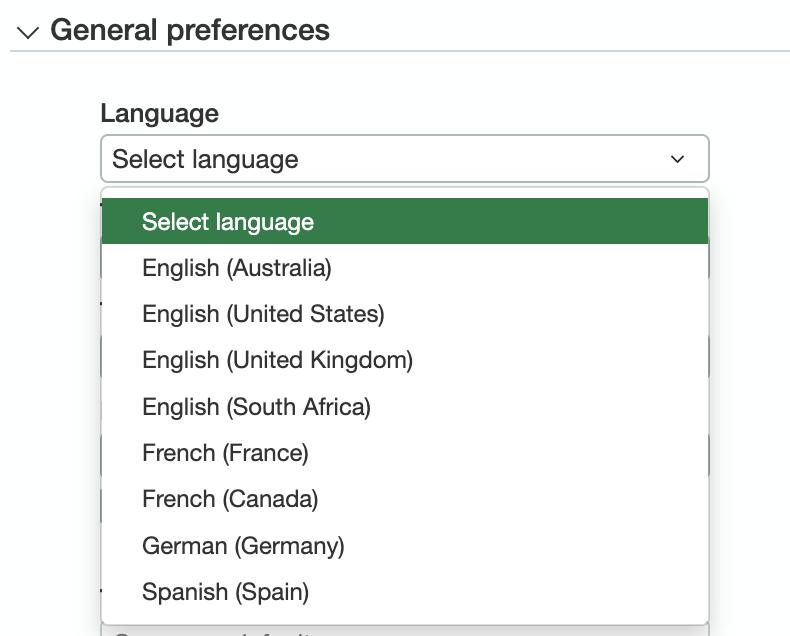Choose English (South Africa) option
790x636 pixels.
tap(405, 407)
